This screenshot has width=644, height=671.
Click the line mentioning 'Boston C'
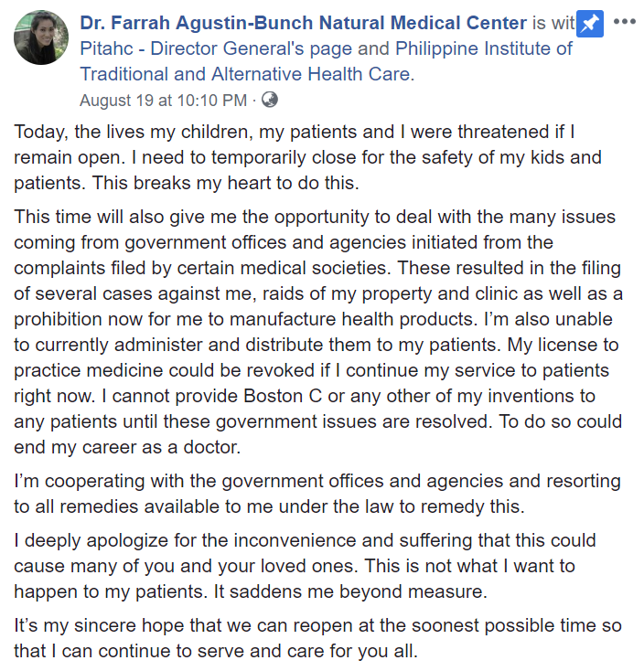coord(305,396)
